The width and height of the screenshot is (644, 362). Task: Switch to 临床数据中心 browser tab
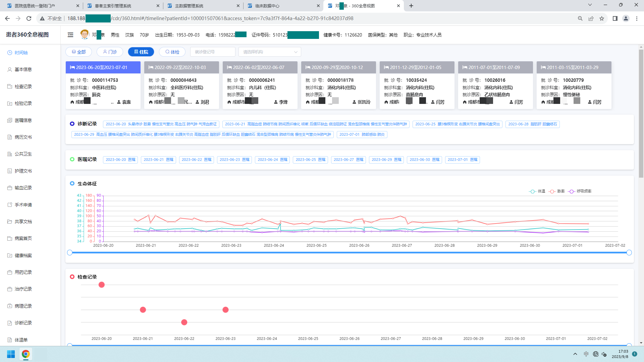[x=267, y=6]
